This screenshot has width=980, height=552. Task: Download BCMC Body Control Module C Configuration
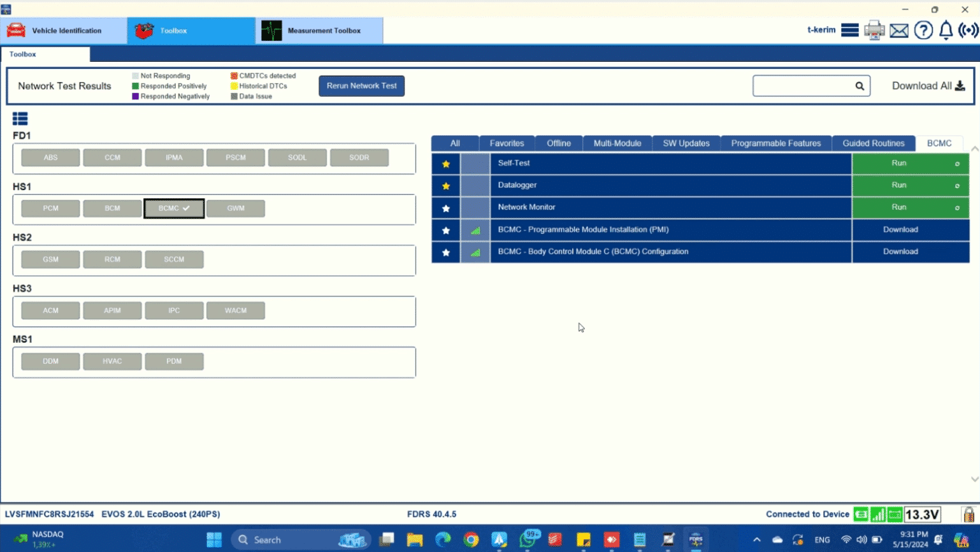[911, 252]
